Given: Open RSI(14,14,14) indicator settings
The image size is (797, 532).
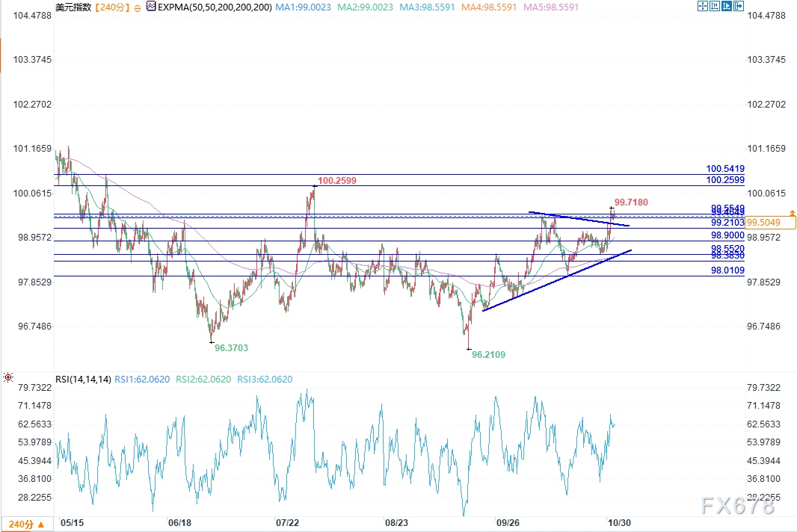Looking at the screenshot, I should pos(83,380).
